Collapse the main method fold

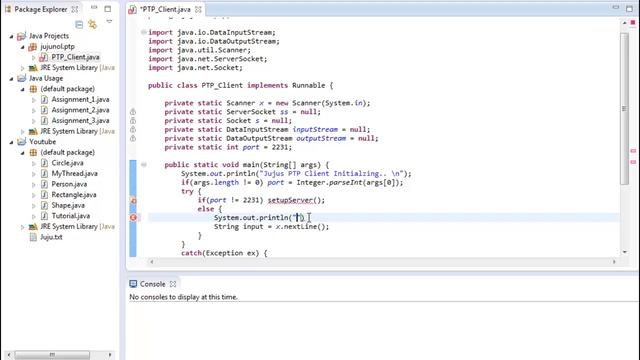(x=144, y=165)
